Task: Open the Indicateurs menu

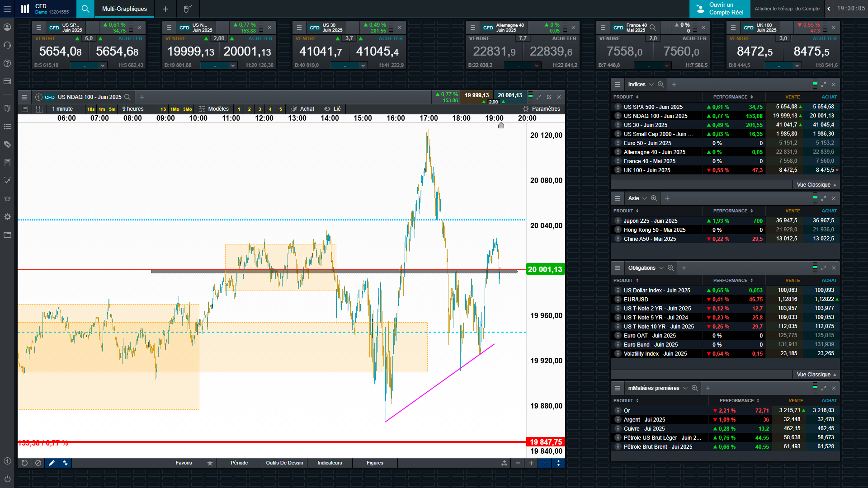Action: pyautogui.click(x=330, y=463)
